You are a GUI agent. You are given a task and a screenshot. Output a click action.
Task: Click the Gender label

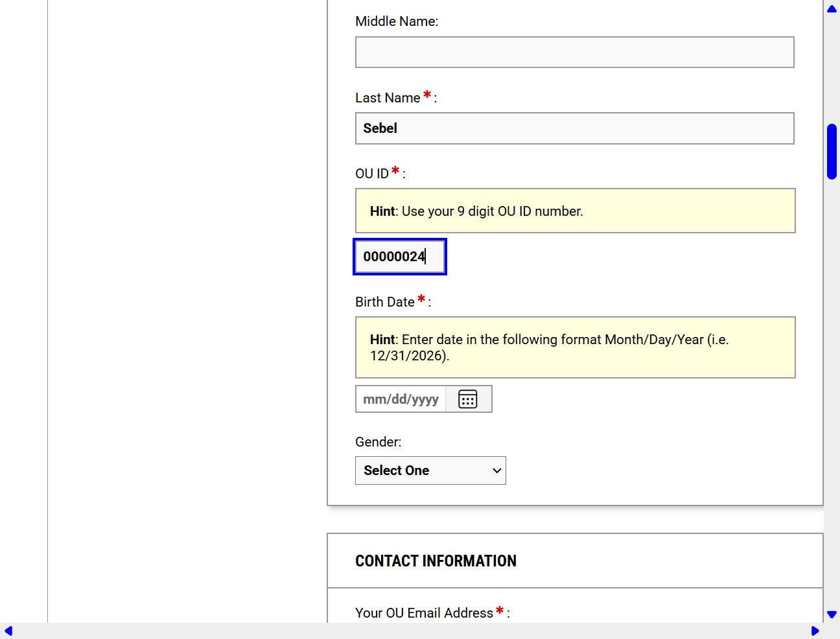point(379,442)
